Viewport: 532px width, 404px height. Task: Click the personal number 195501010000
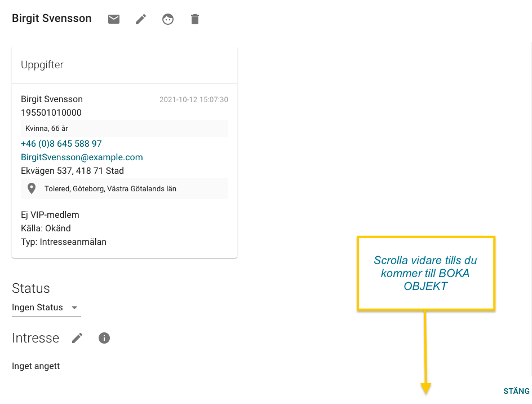[x=51, y=113]
